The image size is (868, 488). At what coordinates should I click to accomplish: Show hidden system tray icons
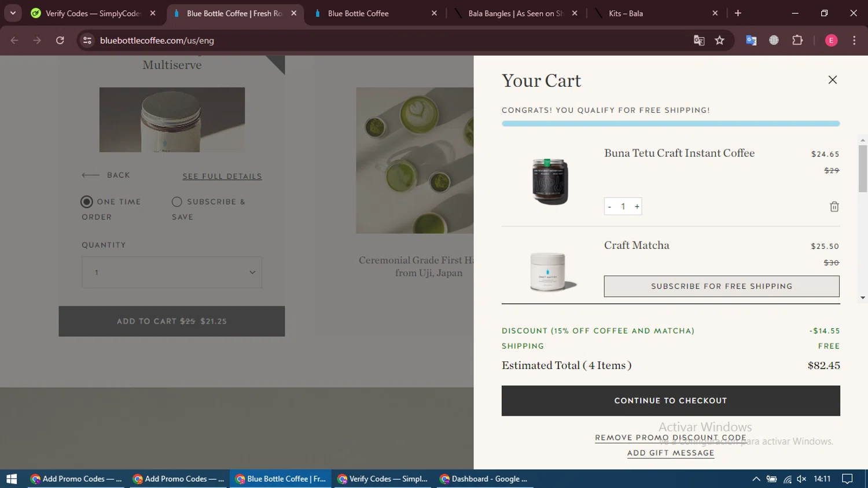pos(756,479)
